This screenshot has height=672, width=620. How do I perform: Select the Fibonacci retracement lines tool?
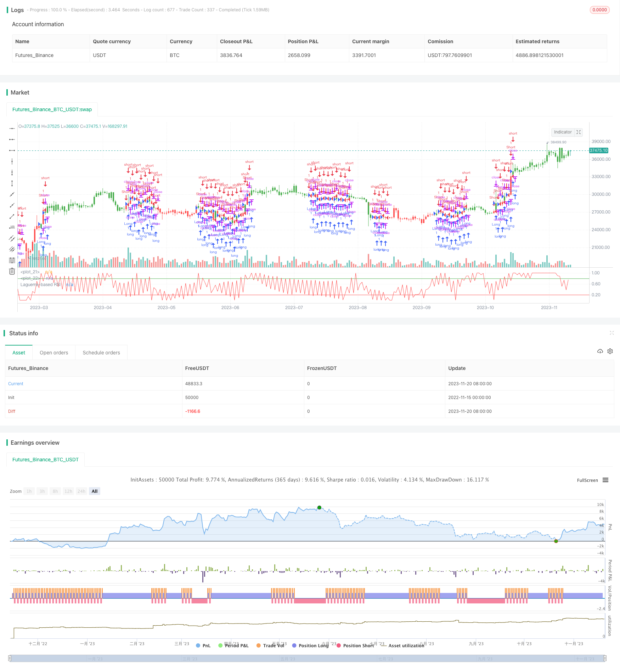(x=12, y=260)
